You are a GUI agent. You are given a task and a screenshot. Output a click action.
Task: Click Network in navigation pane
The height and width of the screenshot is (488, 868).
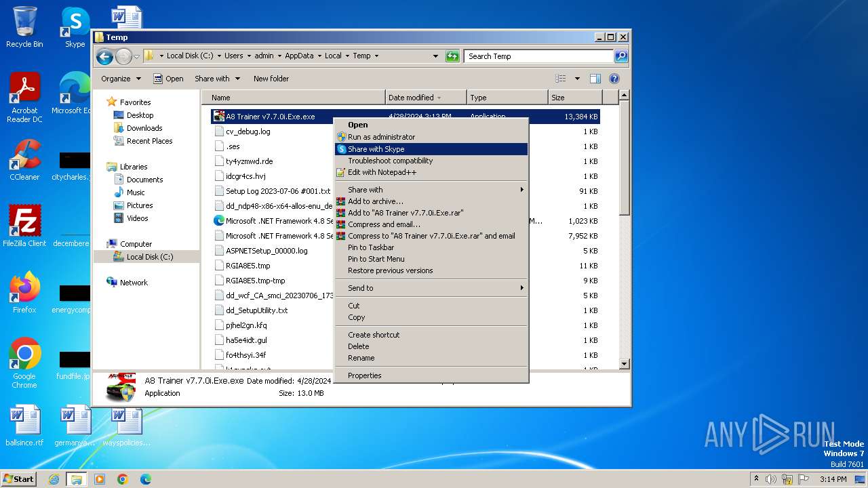134,283
